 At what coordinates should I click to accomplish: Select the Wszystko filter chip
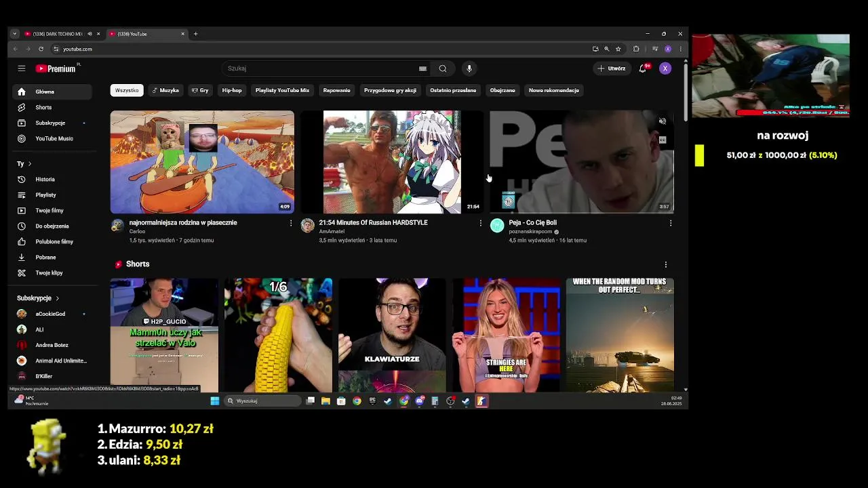[127, 90]
